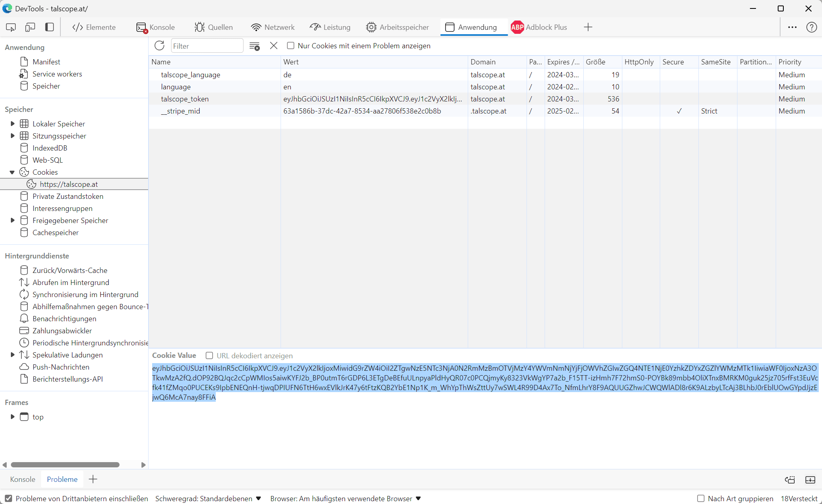Delete selected cookie X icon
Viewport: 822px width, 504px height.
coord(274,45)
